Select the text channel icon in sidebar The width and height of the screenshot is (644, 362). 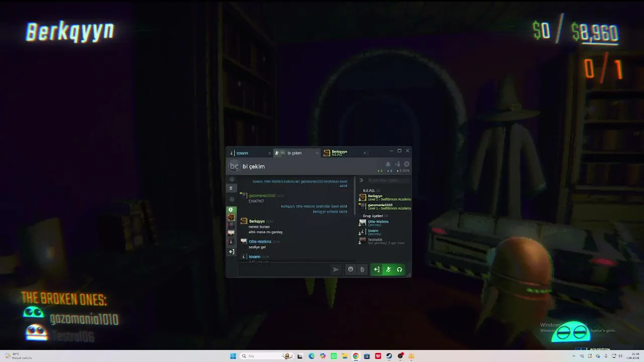pos(231,189)
